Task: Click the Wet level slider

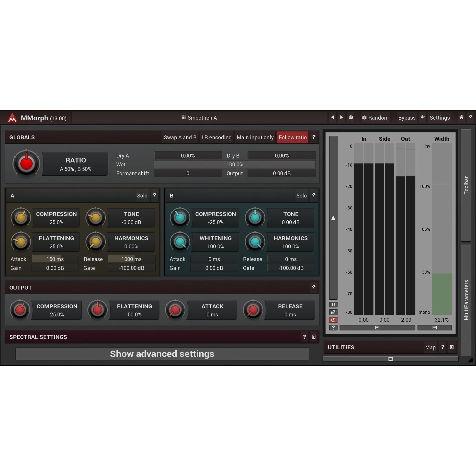Action: click(235, 164)
